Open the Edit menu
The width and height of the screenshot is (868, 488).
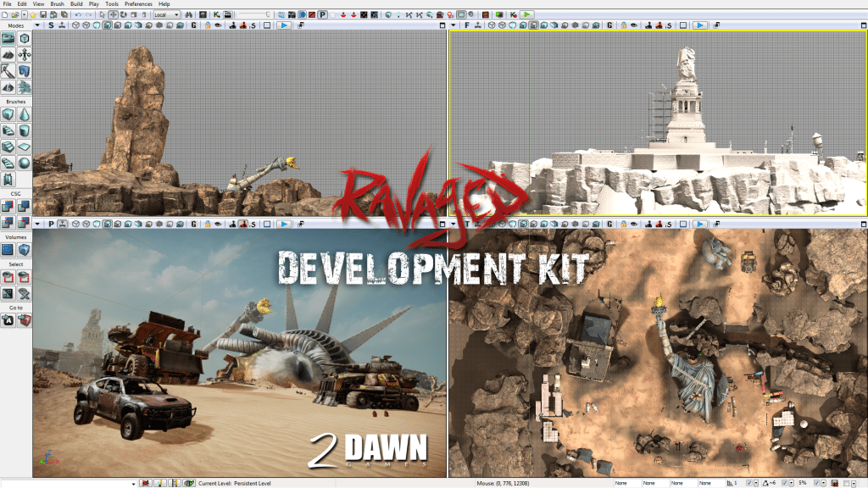pos(22,4)
